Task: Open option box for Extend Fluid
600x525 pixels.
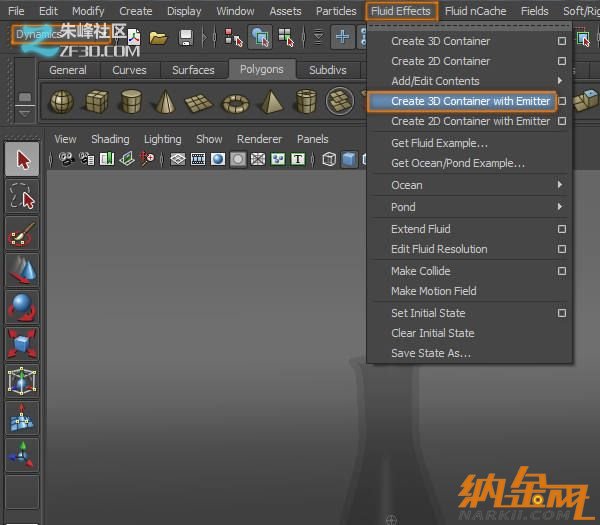Action: coord(561,229)
